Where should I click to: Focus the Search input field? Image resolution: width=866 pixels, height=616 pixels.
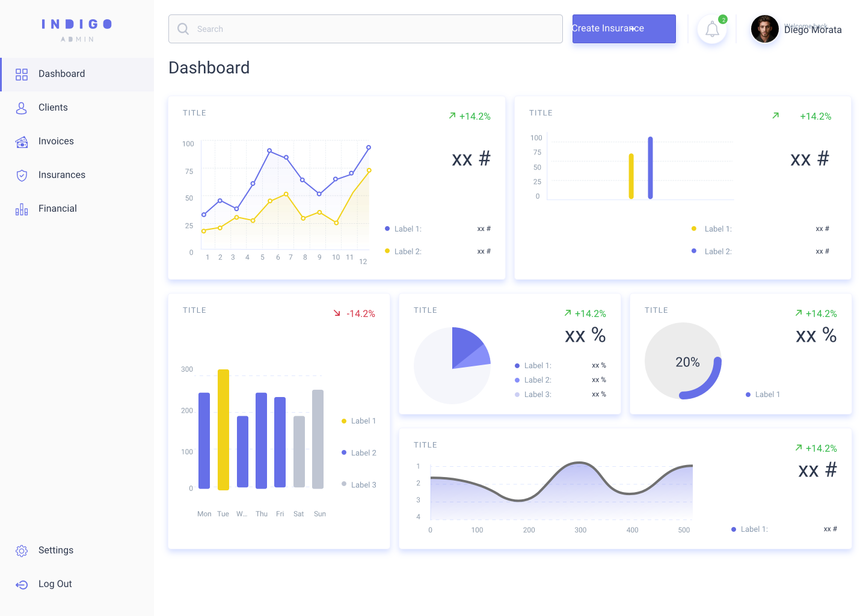pos(366,29)
